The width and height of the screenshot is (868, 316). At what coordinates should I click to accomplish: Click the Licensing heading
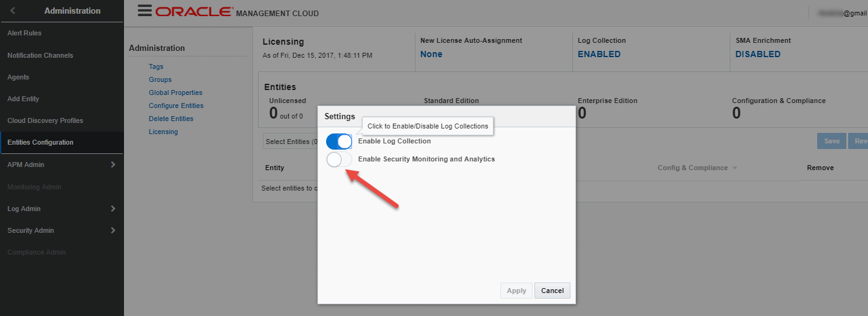283,42
